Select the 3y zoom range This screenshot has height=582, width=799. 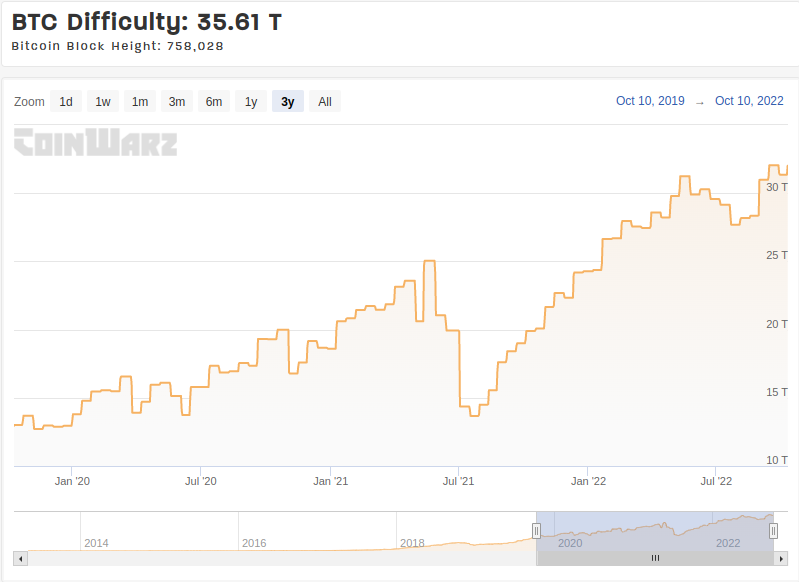click(288, 101)
